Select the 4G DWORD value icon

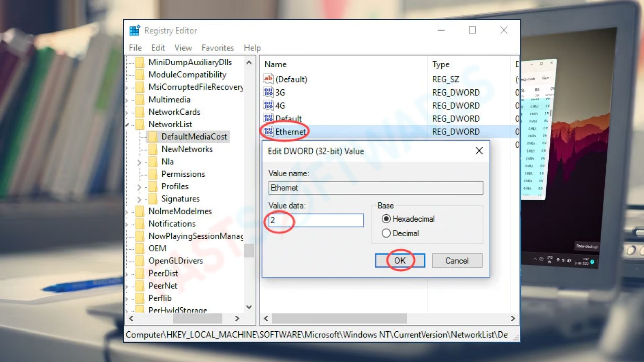click(268, 105)
